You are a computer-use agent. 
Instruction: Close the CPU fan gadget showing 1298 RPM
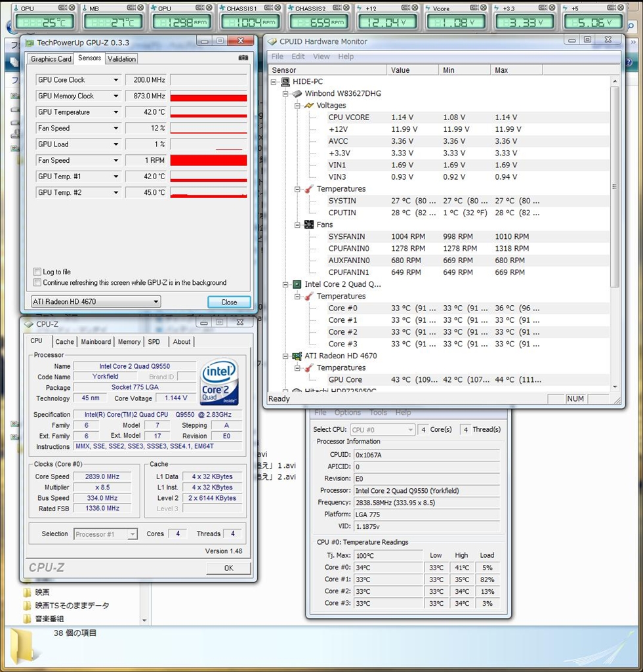[x=209, y=8]
